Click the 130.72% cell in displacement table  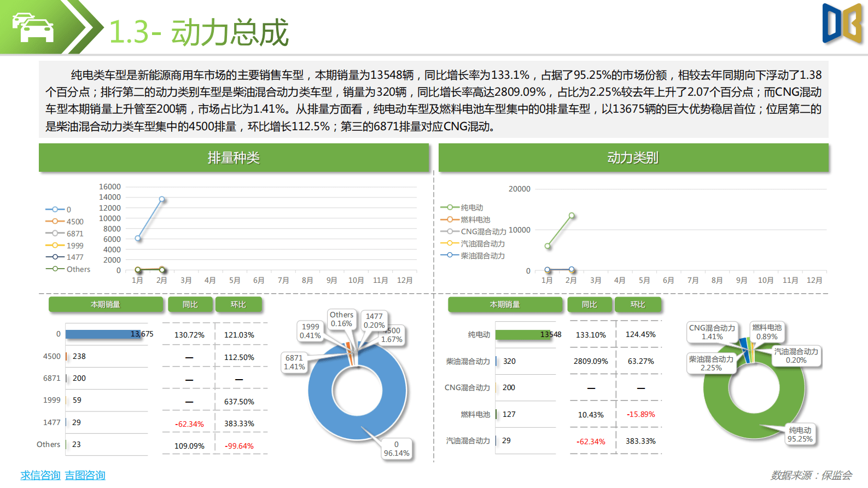tap(189, 335)
